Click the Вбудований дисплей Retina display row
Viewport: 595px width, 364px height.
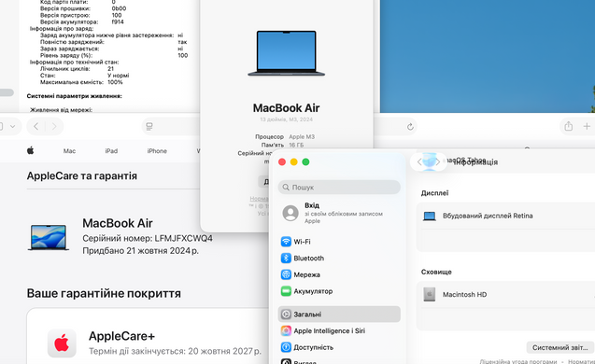[506, 216]
